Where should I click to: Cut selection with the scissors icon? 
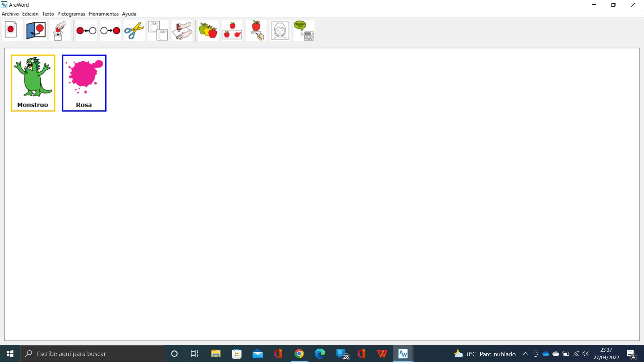(x=134, y=31)
